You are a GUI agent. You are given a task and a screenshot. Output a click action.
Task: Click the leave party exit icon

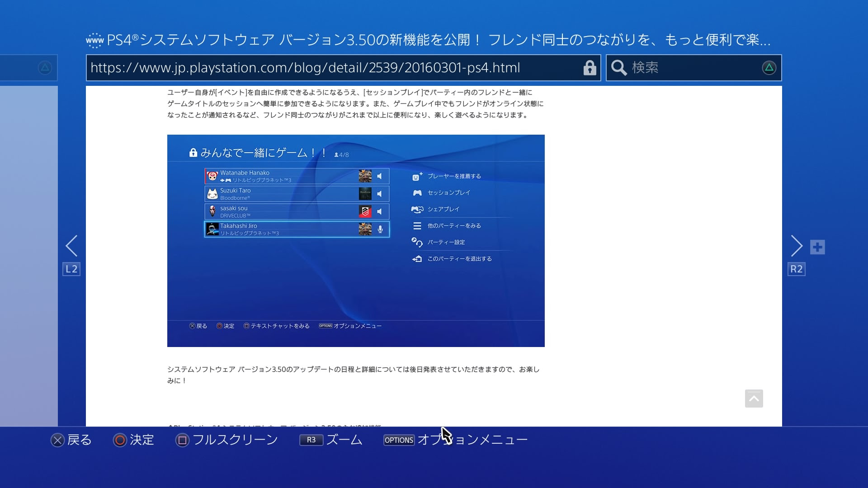click(417, 259)
